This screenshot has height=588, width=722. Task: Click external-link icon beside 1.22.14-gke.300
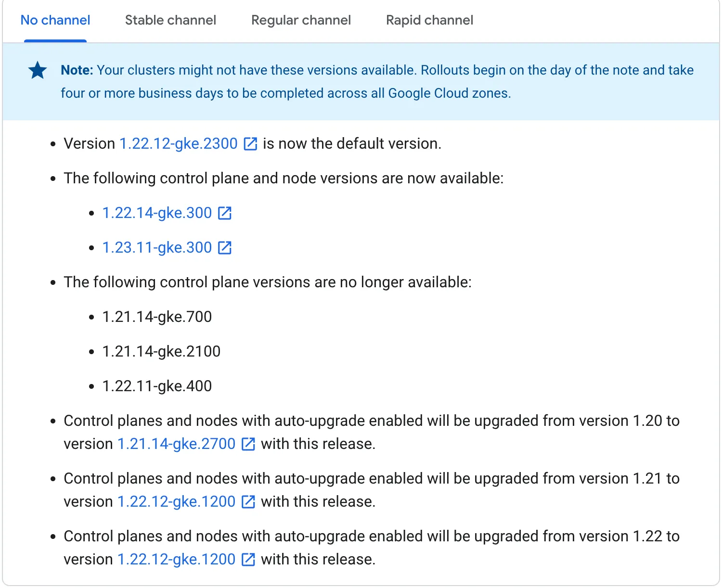[x=225, y=213]
